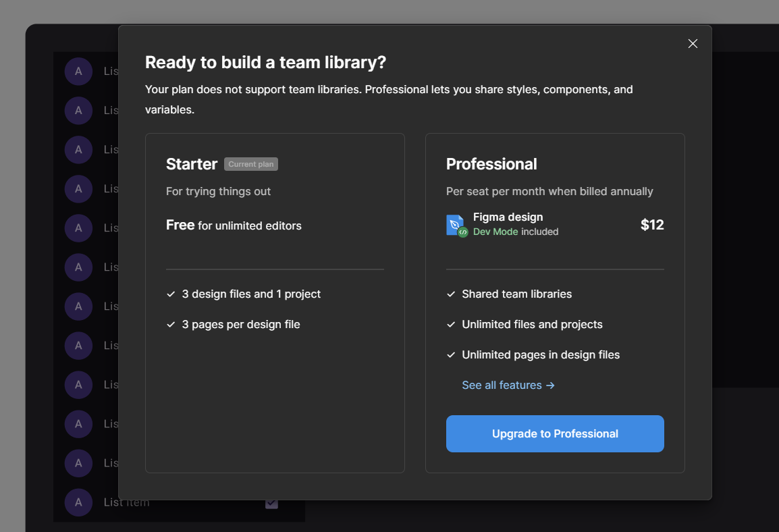This screenshot has width=779, height=532.
Task: Click the checkmark beside 3 pages per design file
Action: pos(171,324)
